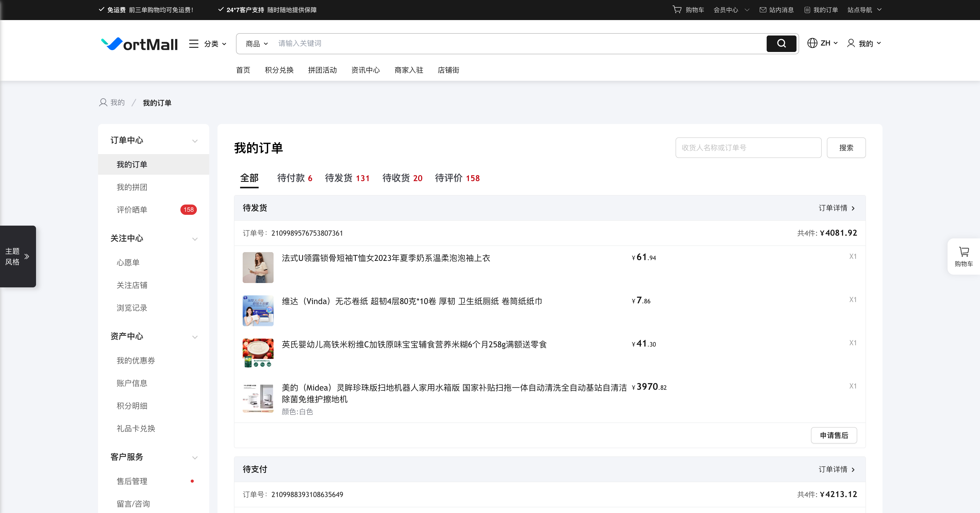Click the 申请售后 button

coord(834,435)
